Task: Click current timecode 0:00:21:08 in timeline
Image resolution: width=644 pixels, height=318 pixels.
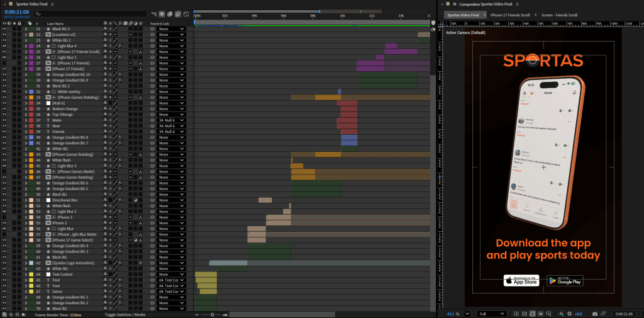Action: tap(17, 12)
